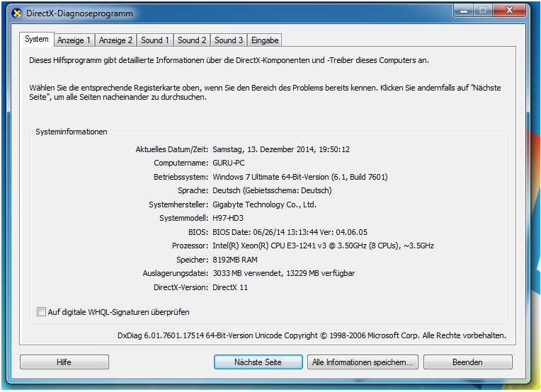Click the Systeminformationen group label
This screenshot has width=541, height=392.
tap(72, 132)
